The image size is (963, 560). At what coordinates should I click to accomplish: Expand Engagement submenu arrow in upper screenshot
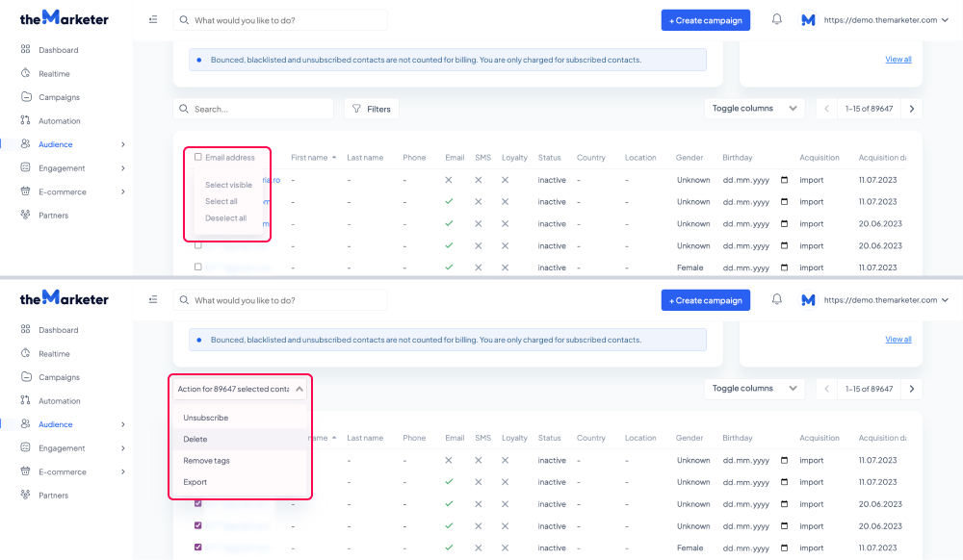[123, 168]
